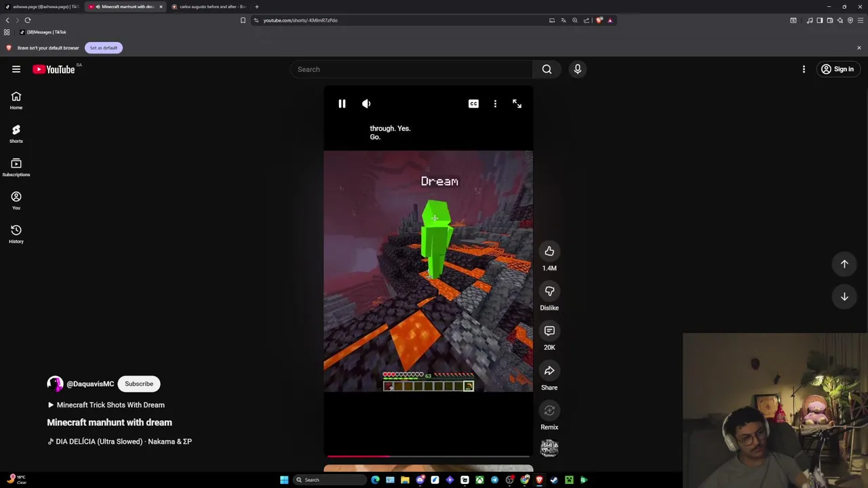The width and height of the screenshot is (868, 488).
Task: Pause the Short video
Action: (x=342, y=104)
